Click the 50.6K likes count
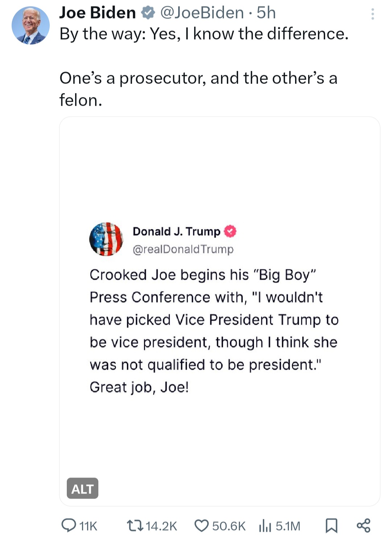The image size is (392, 540). click(229, 526)
